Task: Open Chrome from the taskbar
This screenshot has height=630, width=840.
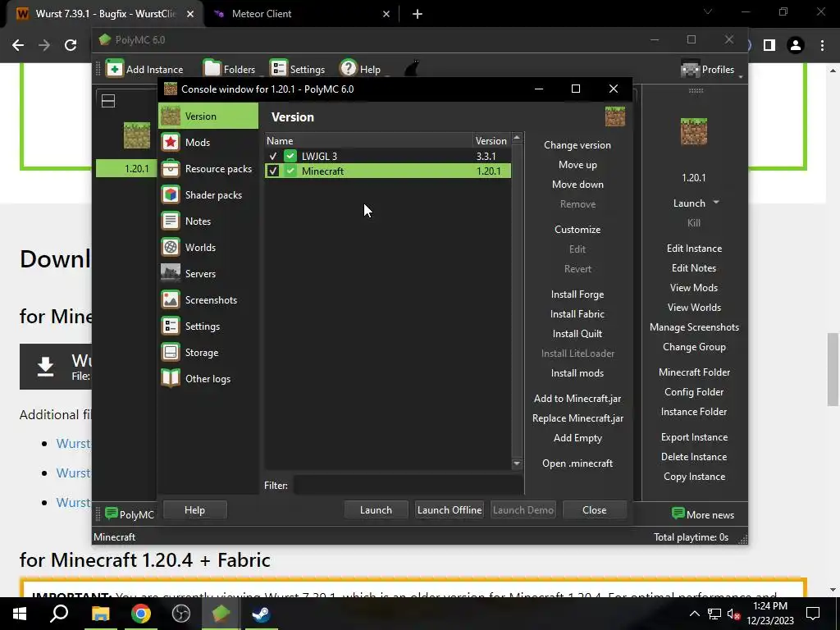Action: (141, 614)
